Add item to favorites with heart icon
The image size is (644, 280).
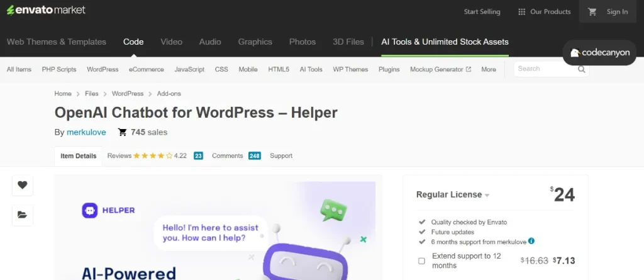[23, 186]
